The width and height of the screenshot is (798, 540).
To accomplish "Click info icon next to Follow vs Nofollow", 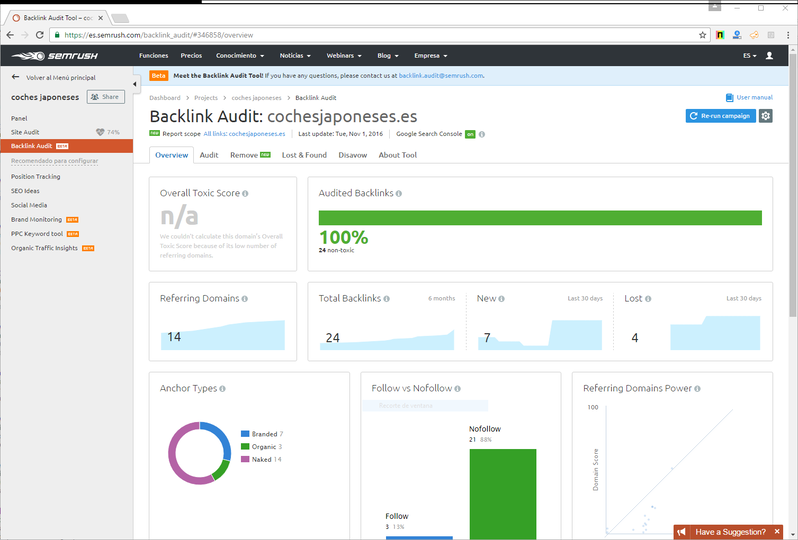I will (458, 389).
